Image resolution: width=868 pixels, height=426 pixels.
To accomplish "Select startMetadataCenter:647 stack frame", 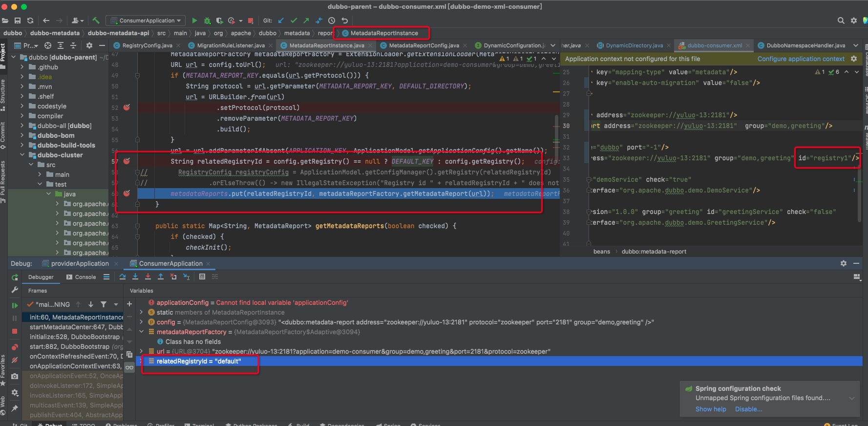I will [76, 327].
